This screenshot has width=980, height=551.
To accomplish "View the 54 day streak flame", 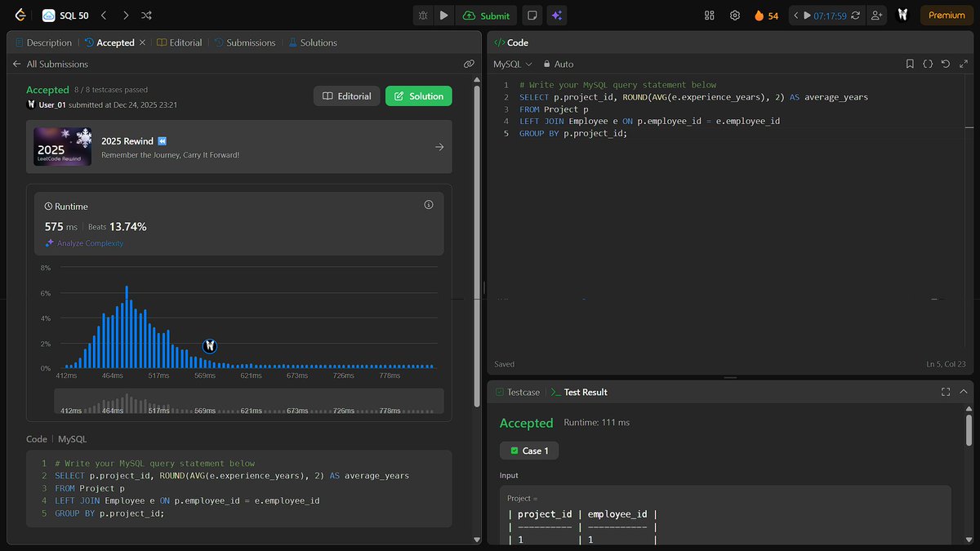I will [x=766, y=16].
